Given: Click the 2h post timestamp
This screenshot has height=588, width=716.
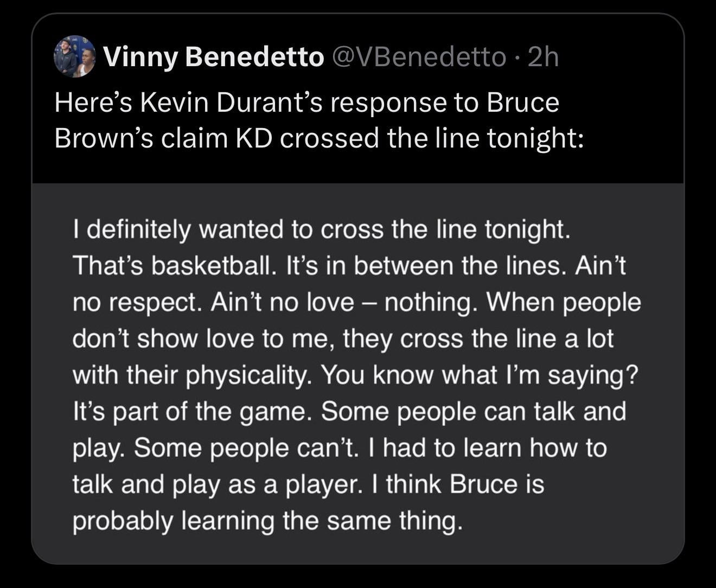Looking at the screenshot, I should 543,57.
